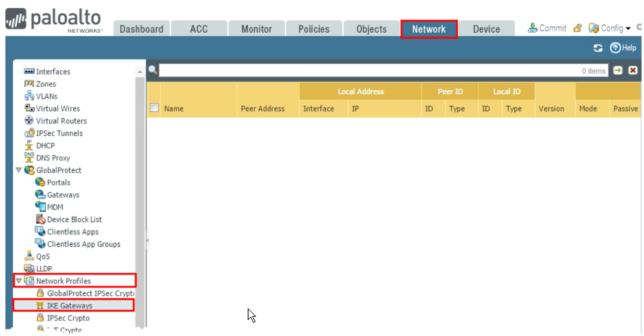Viewport: 644px width, 336px height.
Task: Click the red X clear-filter icon
Action: 632,71
